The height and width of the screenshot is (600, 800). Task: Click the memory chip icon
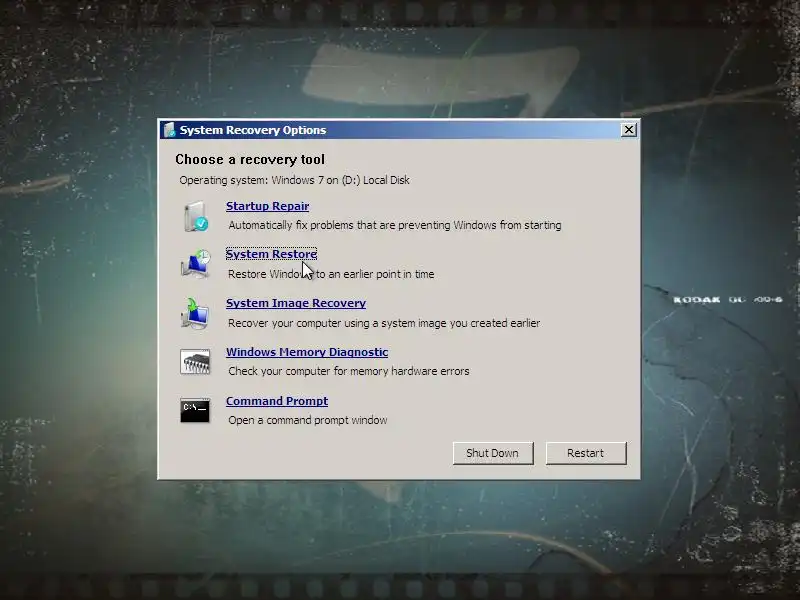195,362
